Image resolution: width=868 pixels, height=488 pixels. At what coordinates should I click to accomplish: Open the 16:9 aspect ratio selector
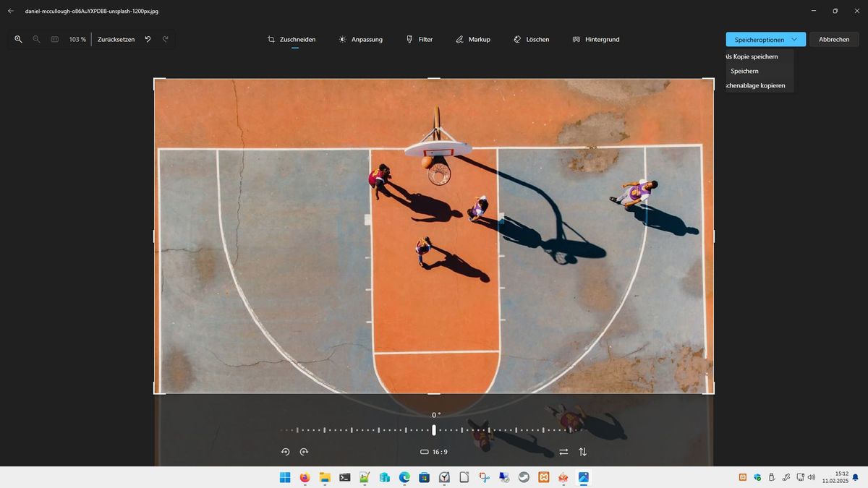[x=434, y=452]
